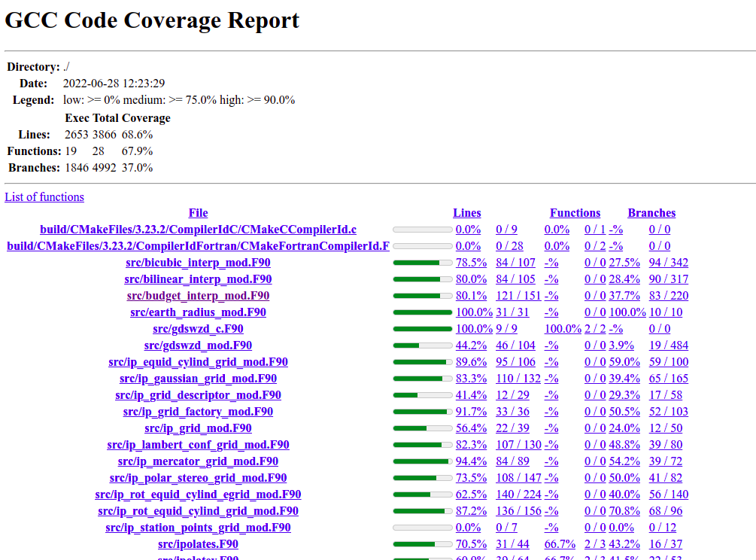Click 0 / 7 lines for ip_station_points_grid_mod
The image size is (756, 560).
click(506, 528)
